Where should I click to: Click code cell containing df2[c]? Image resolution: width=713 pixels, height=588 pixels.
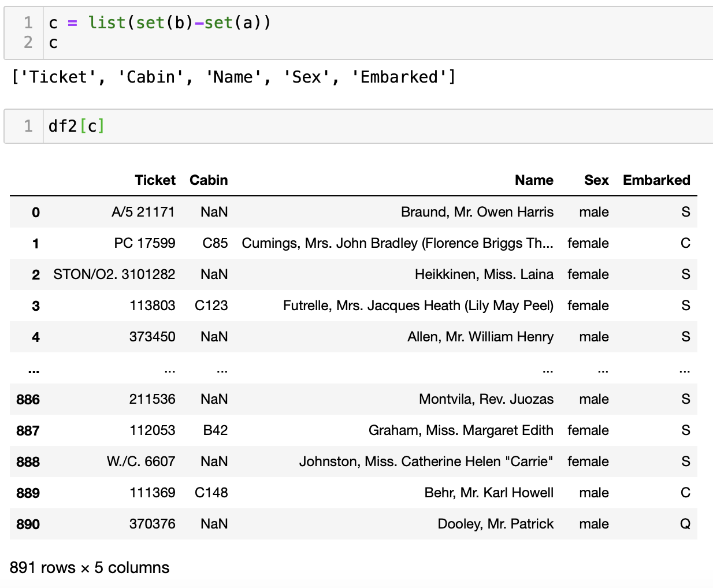[x=358, y=126]
